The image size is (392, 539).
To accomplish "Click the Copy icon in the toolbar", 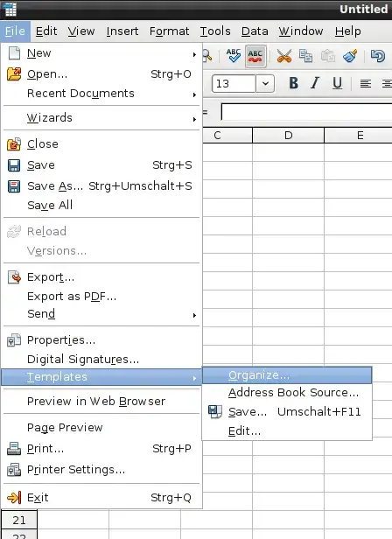I will click(305, 56).
